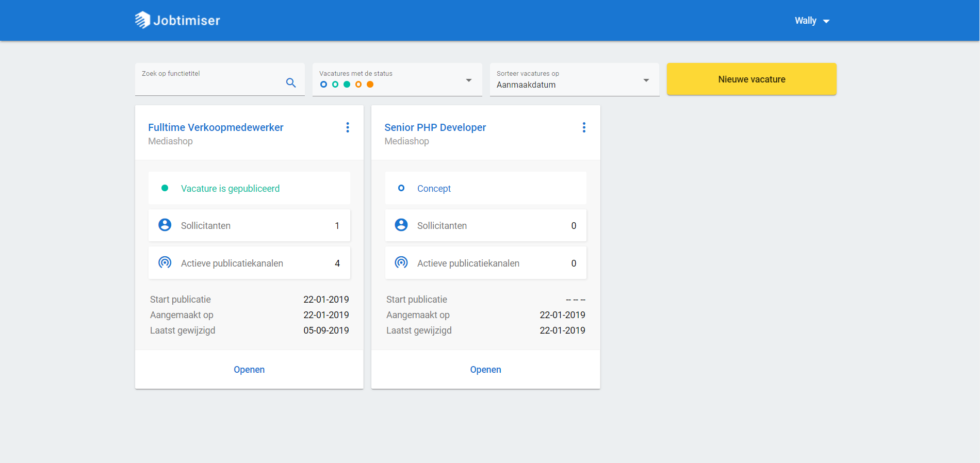The height and width of the screenshot is (463, 980).
Task: Open three-dot menu for Senior PHP Developer
Action: point(584,127)
